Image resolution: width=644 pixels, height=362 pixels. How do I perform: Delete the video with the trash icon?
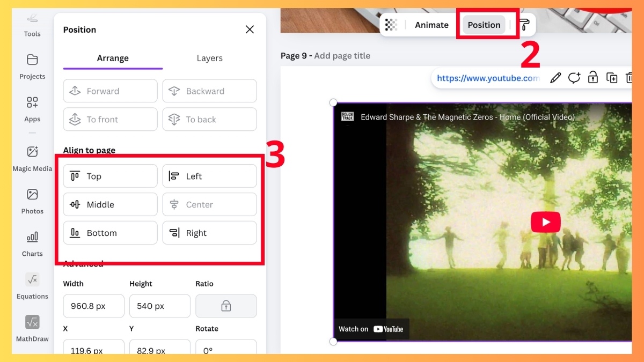(x=631, y=78)
